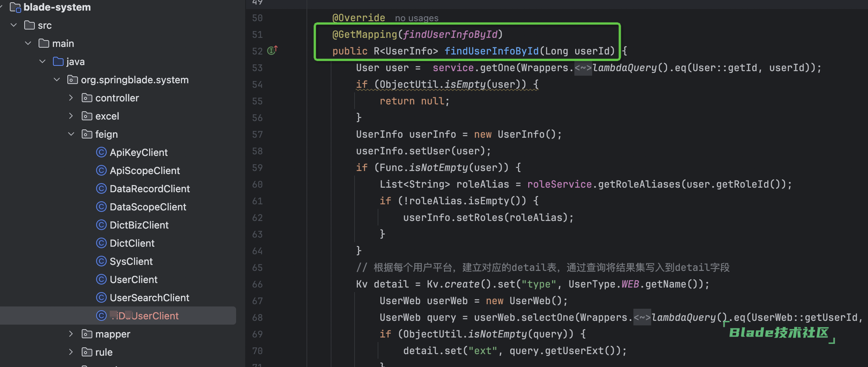Image resolution: width=868 pixels, height=367 pixels.
Task: Click the UserSearchClient class icon
Action: pos(101,297)
